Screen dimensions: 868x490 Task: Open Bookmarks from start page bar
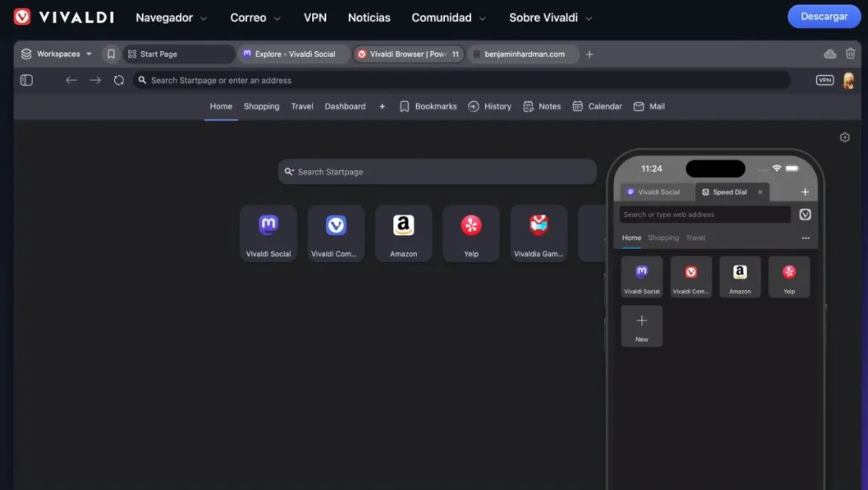[x=428, y=106]
